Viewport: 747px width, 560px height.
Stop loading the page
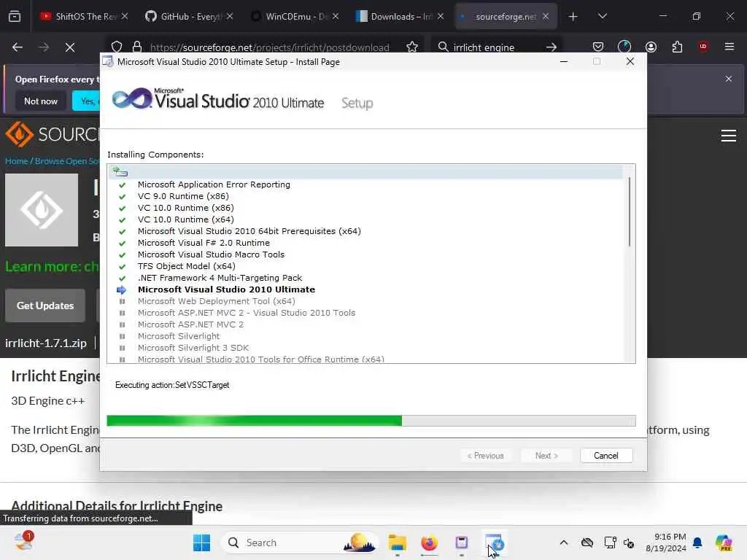[x=70, y=47]
